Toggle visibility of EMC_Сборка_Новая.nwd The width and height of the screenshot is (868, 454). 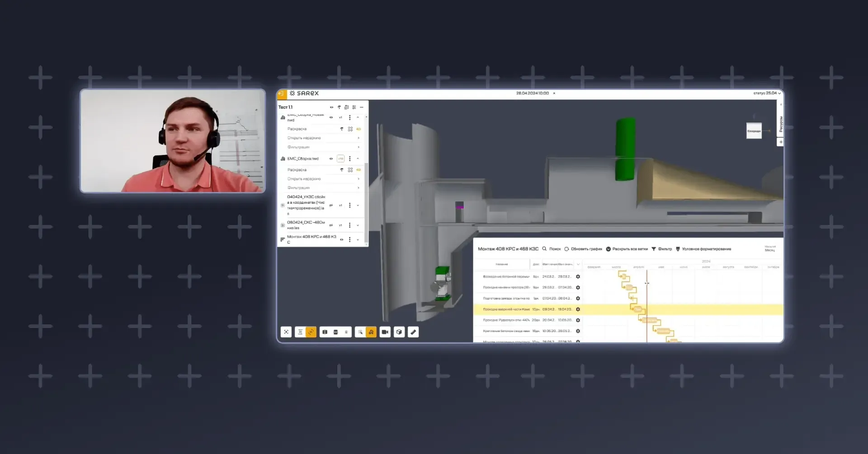tap(331, 117)
